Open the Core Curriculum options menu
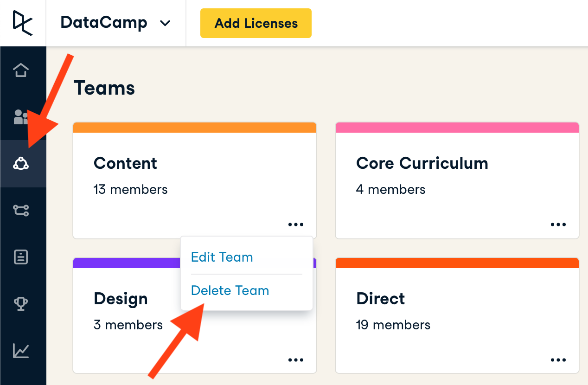Screen dimensions: 588x385 pos(558,225)
